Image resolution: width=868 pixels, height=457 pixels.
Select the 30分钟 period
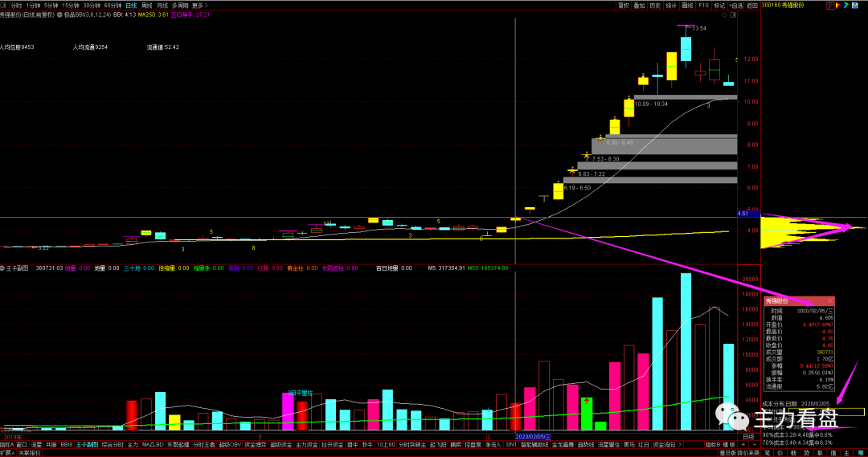point(92,6)
